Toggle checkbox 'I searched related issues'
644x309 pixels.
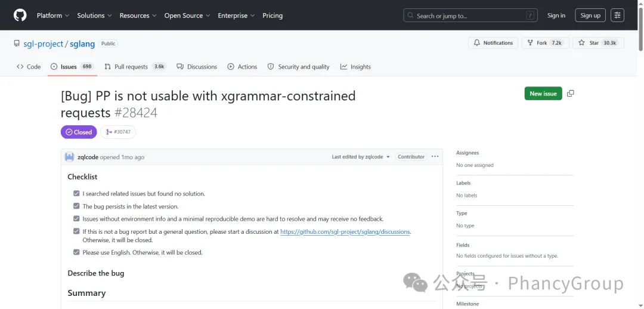[76, 193]
